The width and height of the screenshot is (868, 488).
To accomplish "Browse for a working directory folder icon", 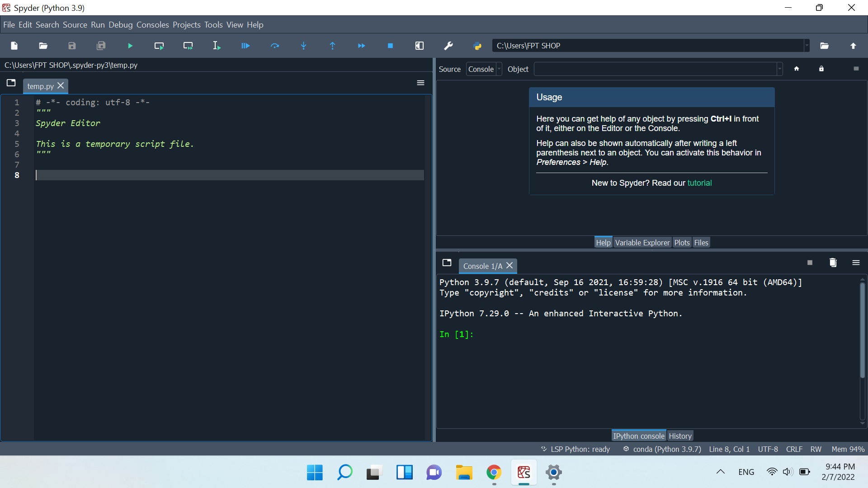I will [824, 46].
